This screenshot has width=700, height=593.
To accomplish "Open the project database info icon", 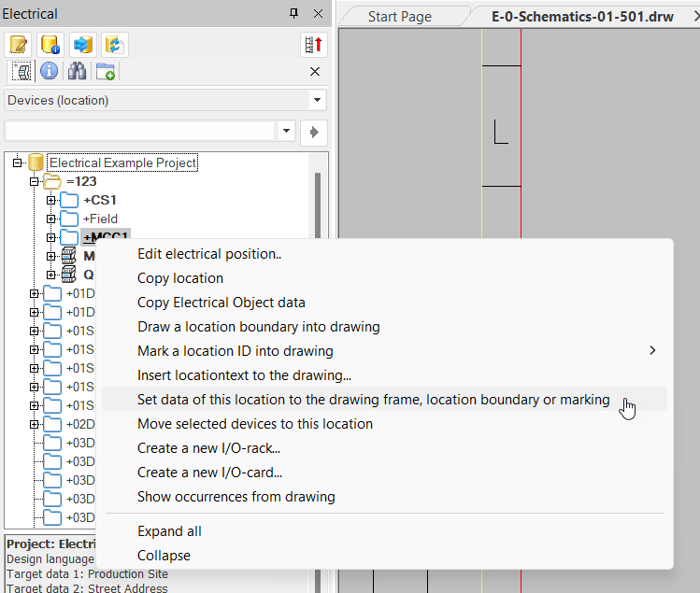I will coord(50,45).
